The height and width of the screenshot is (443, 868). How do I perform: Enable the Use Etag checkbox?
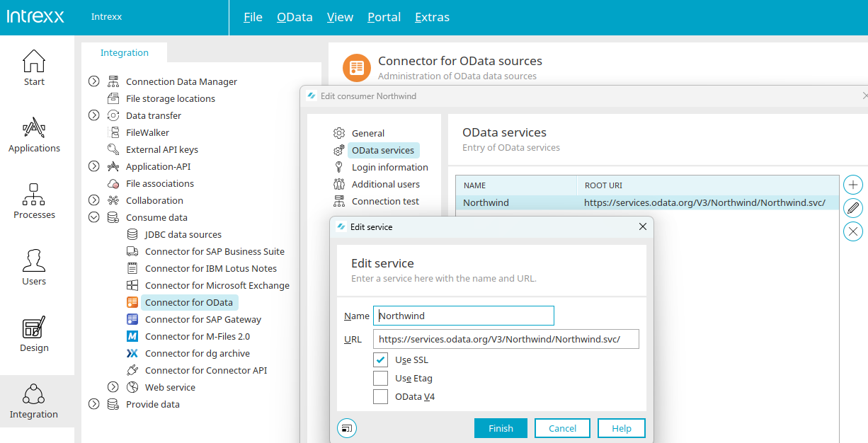381,378
